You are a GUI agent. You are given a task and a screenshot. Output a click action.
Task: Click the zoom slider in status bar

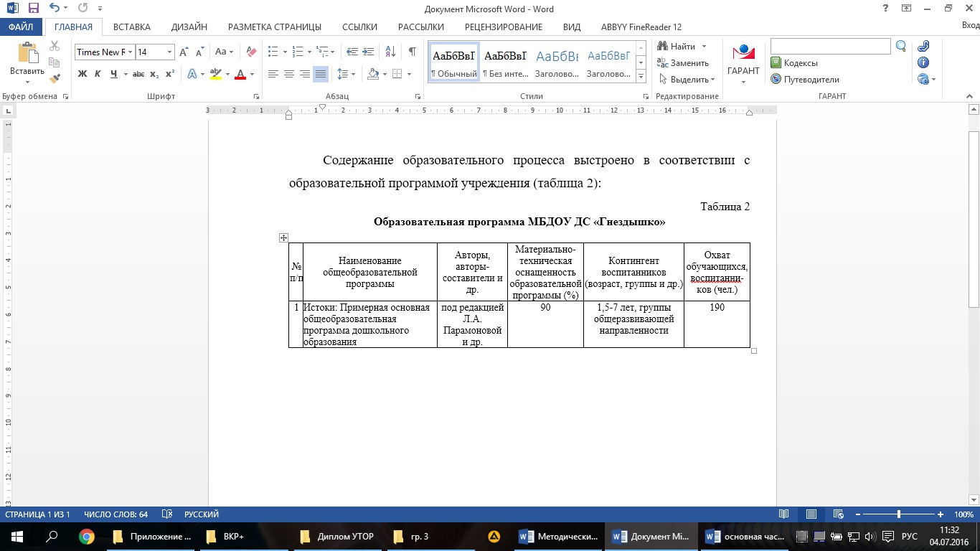[x=898, y=514]
